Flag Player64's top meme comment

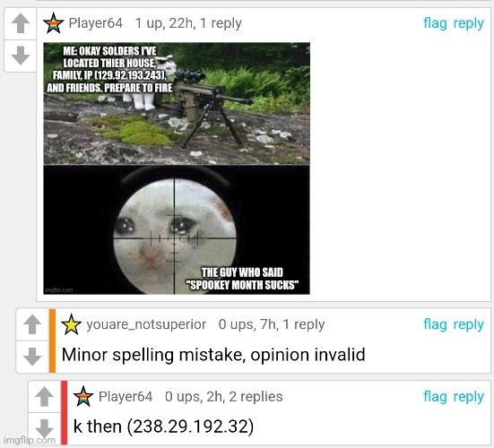click(435, 23)
